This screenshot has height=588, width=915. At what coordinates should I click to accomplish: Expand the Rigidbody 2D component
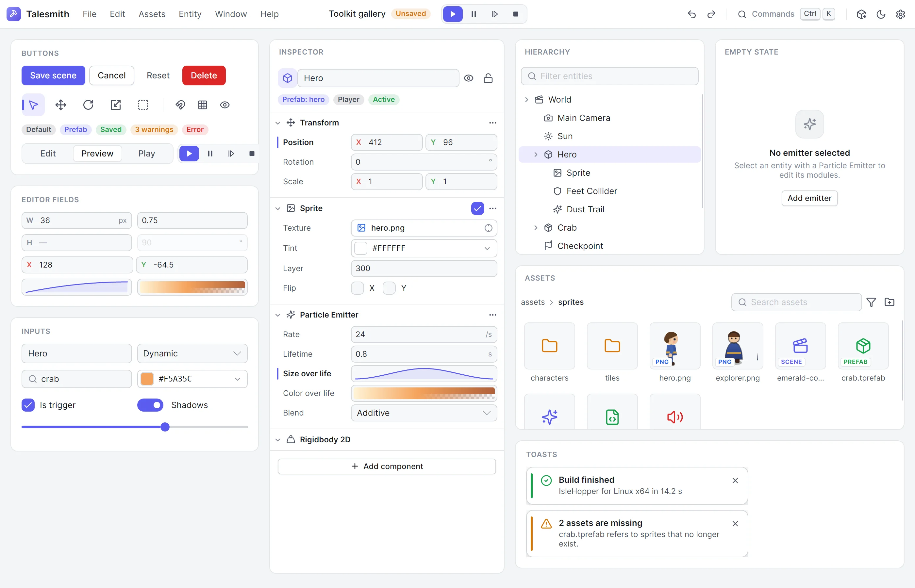pyautogui.click(x=278, y=440)
